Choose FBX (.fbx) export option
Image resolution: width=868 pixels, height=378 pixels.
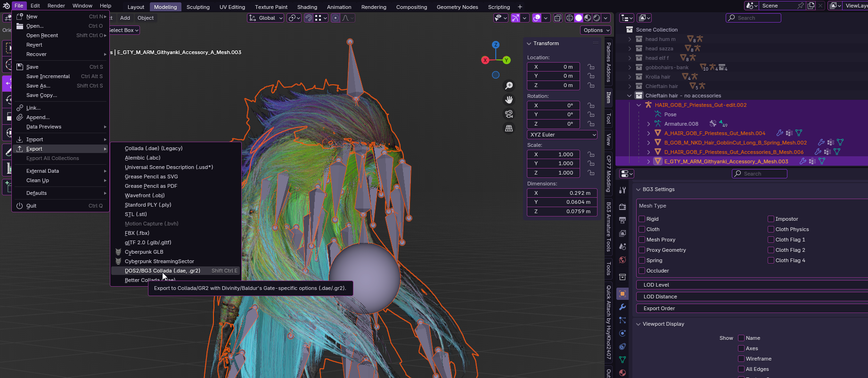175,233
